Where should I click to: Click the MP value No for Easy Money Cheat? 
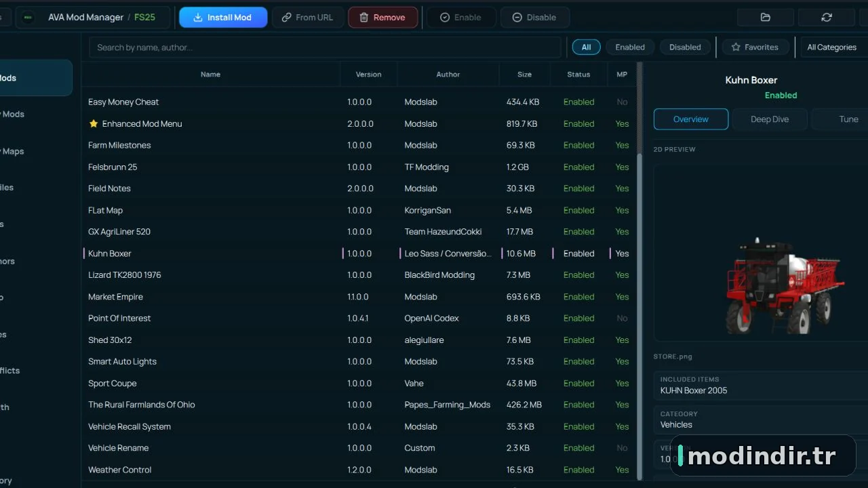coord(622,102)
